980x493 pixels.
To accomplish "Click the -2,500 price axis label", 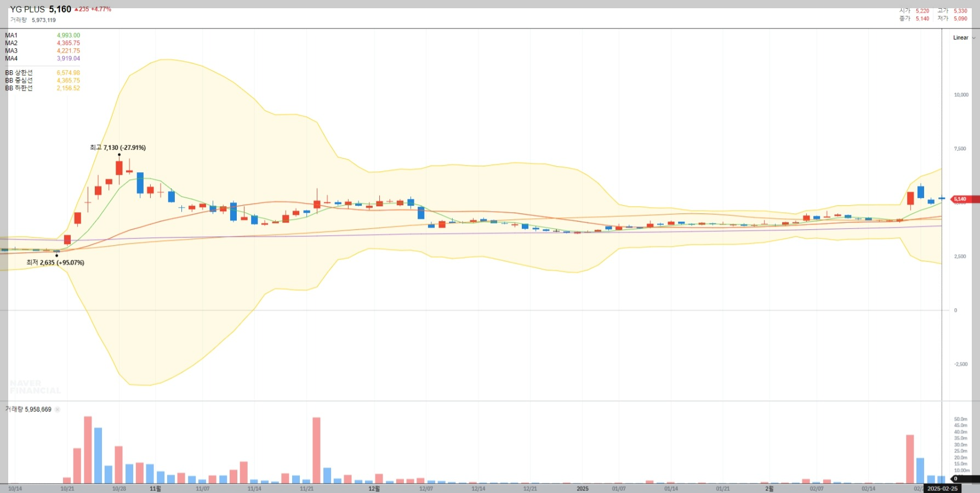I will [961, 364].
